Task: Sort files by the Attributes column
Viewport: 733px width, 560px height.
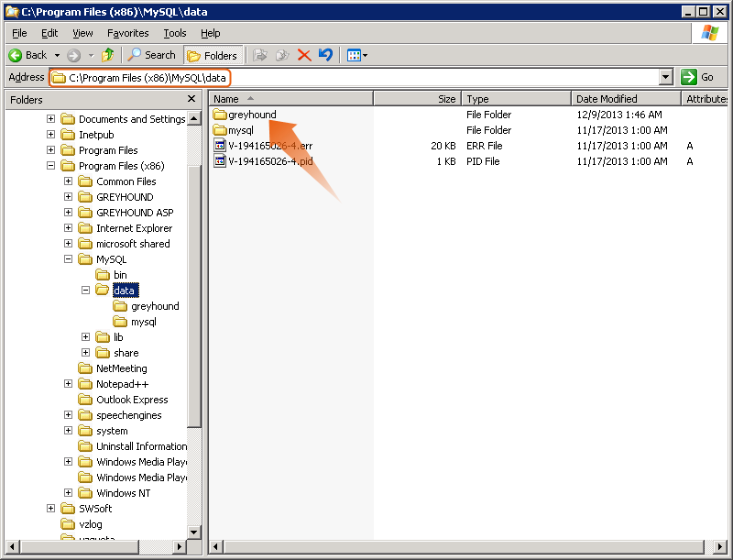Action: click(x=705, y=99)
